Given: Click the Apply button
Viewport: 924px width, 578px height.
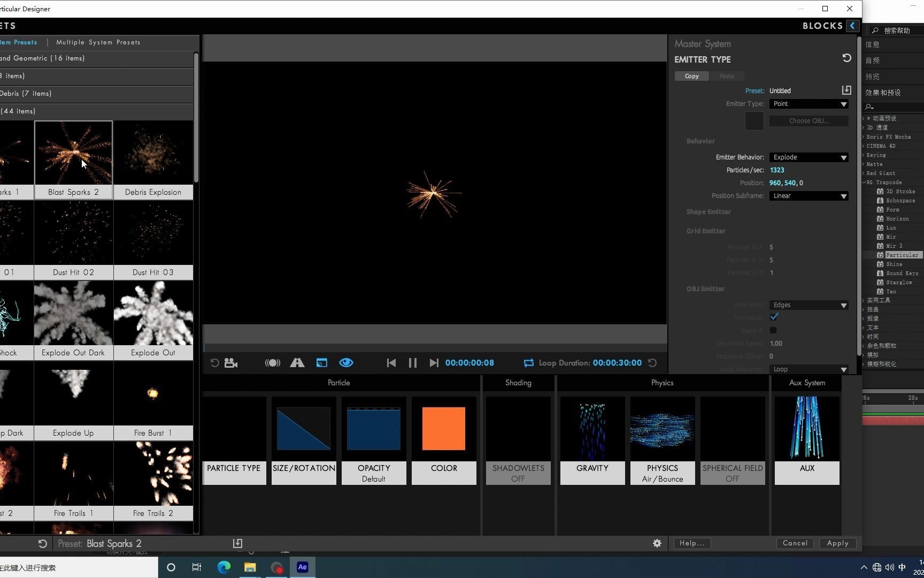Looking at the screenshot, I should (837, 543).
